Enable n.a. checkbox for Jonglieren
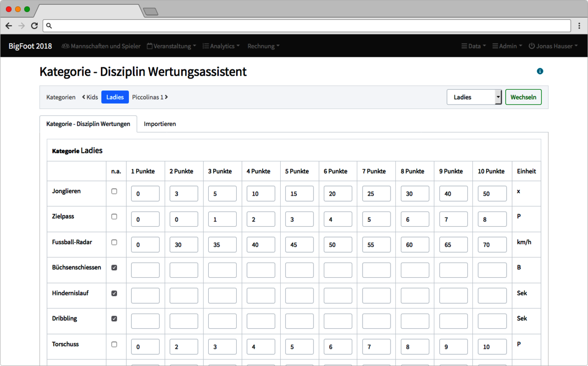Screen dimensions: 588x366 (x=114, y=191)
